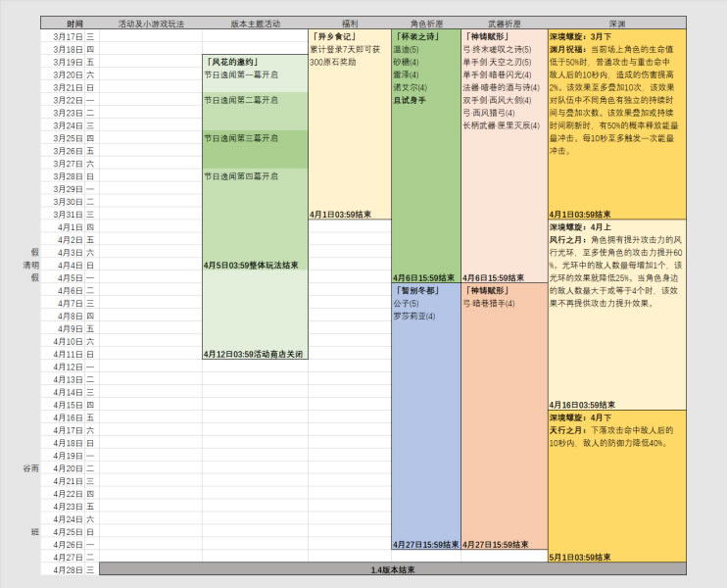Click the 1.4版本结束 bar
This screenshot has height=588, width=727.
(392, 569)
